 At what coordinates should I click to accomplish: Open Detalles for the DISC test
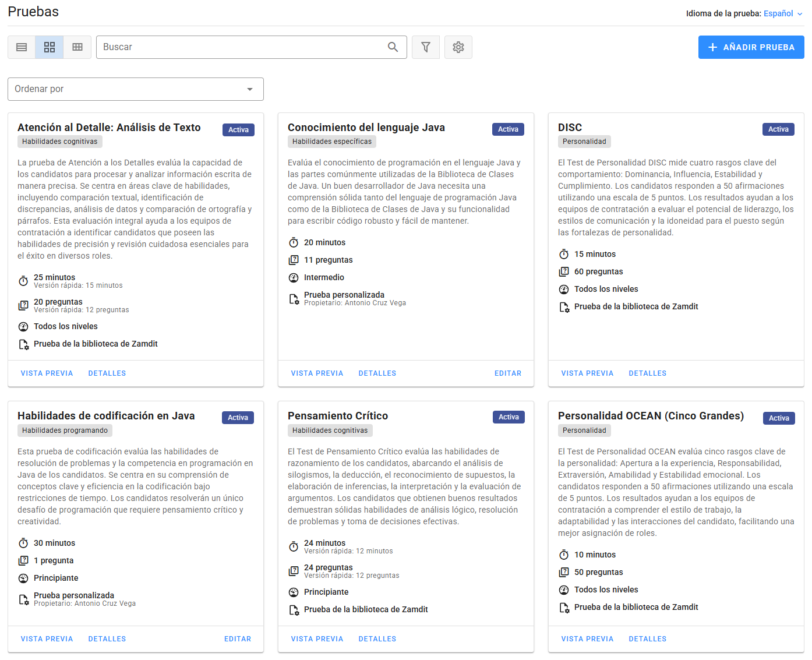pyautogui.click(x=647, y=373)
